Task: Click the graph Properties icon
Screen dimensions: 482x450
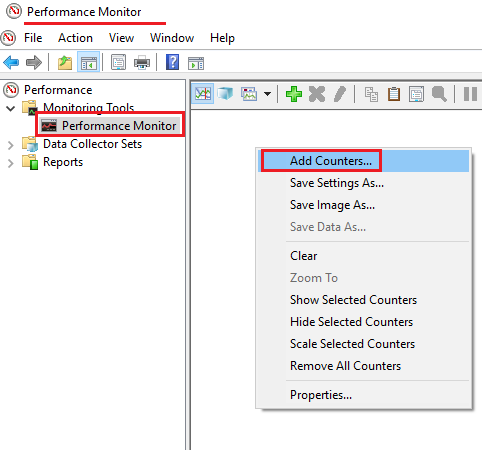Action: pos(416,94)
